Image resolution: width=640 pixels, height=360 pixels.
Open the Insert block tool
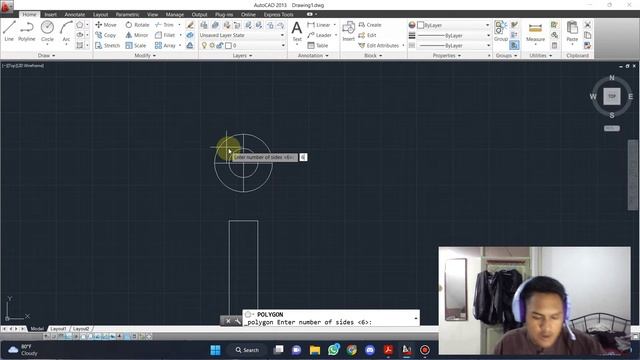(348, 31)
